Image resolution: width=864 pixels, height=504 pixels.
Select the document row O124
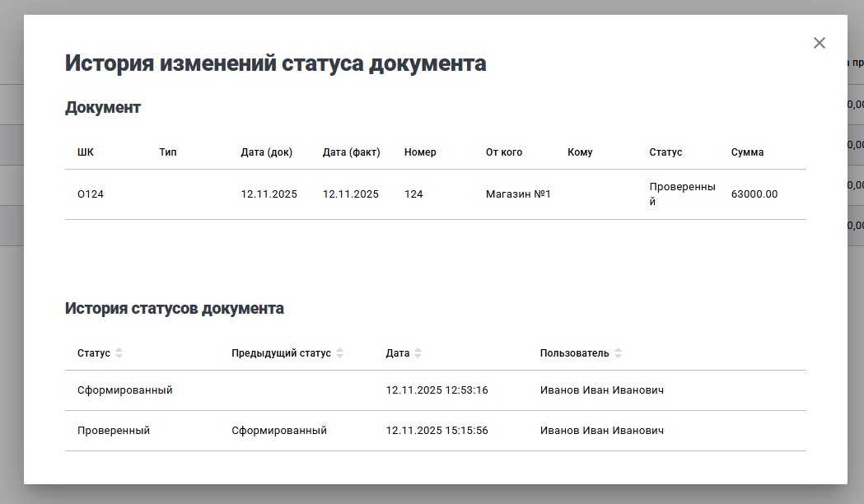click(329, 194)
